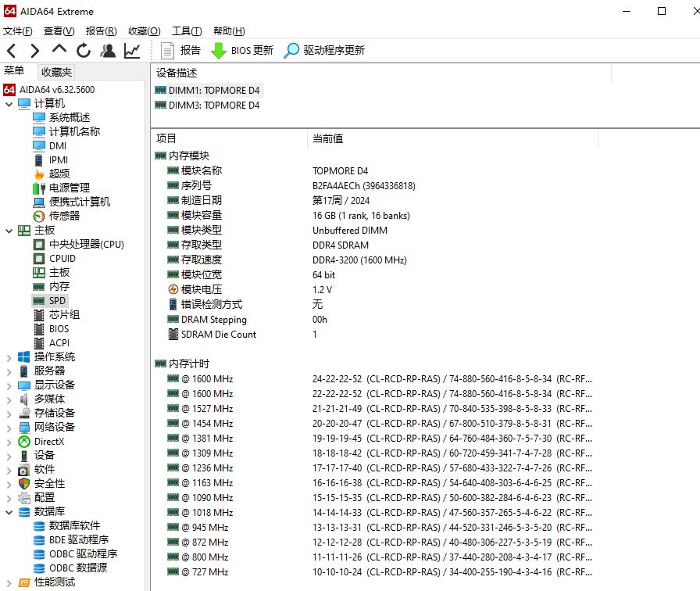Image resolution: width=700 pixels, height=591 pixels.
Task: Expand the 性能测试 tree node
Action: [9, 582]
